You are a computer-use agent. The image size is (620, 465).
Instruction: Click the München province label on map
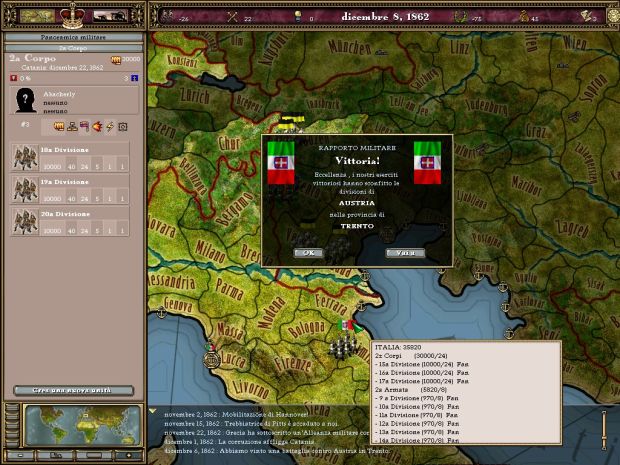tap(350, 48)
